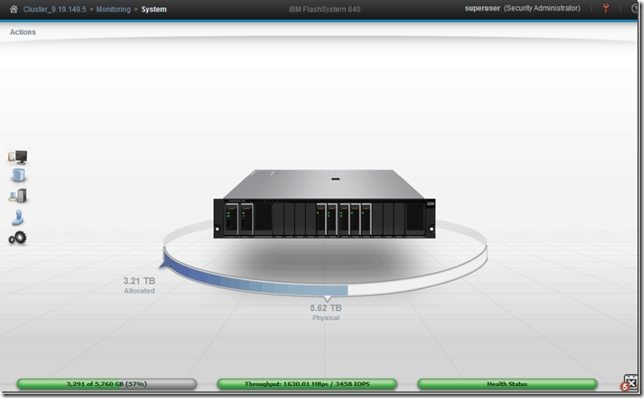Open the Monitoring sidebar icon with the monitor
The image size is (644, 398).
click(18, 157)
